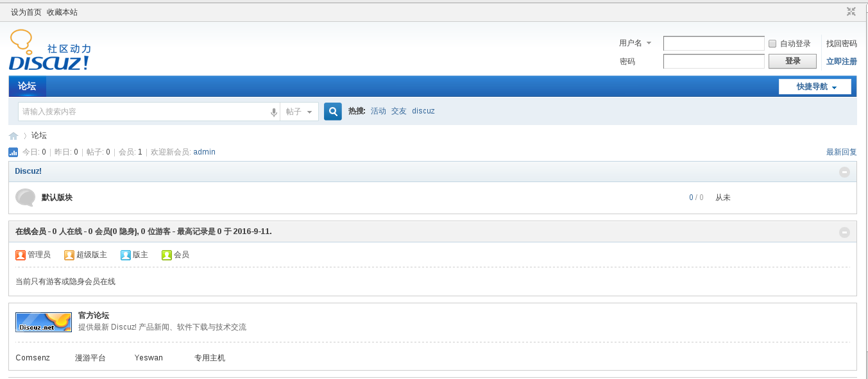The width and height of the screenshot is (868, 379).
Task: Click the 当前只有游客或隐身会员在线 text
Action: click(65, 282)
